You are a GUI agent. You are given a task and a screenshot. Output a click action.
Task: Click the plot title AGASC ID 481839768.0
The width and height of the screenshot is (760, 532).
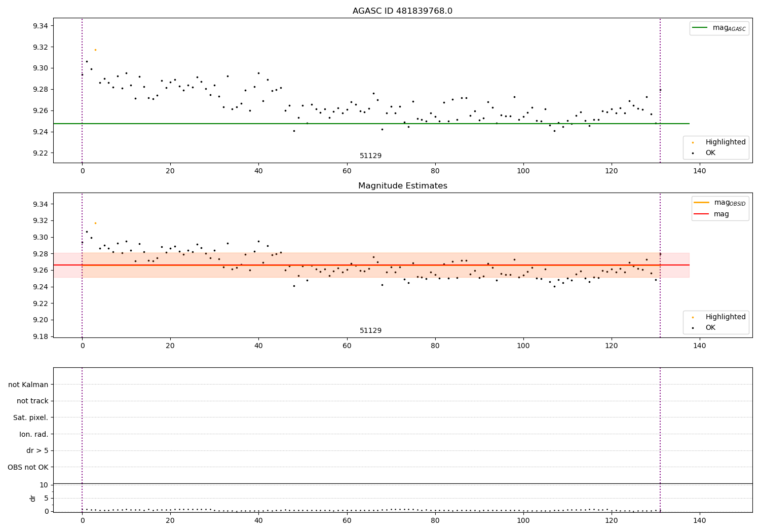point(402,11)
